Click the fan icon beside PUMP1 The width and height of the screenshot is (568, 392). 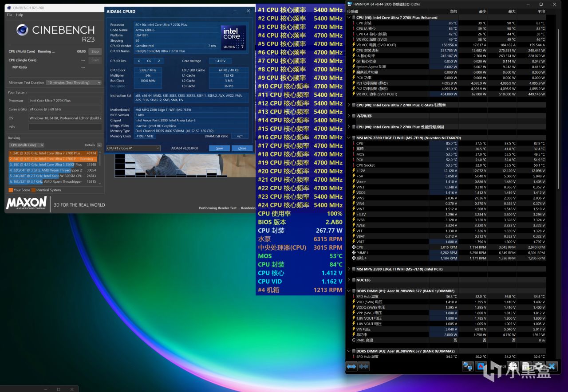coord(354,253)
